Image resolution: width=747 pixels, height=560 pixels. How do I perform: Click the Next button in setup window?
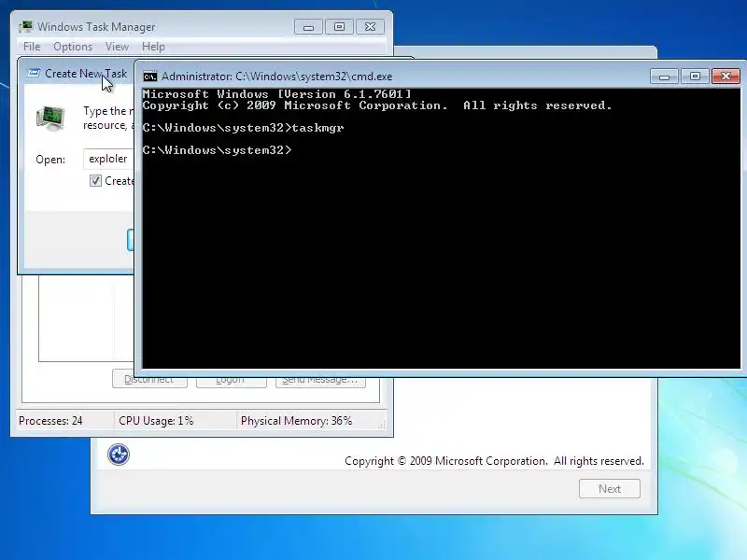point(610,488)
